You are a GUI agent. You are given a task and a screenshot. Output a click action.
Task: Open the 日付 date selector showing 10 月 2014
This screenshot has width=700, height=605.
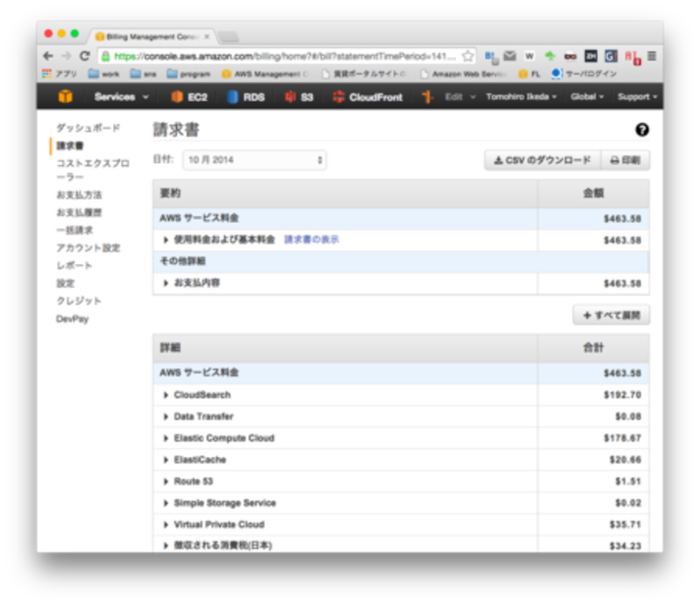[255, 160]
